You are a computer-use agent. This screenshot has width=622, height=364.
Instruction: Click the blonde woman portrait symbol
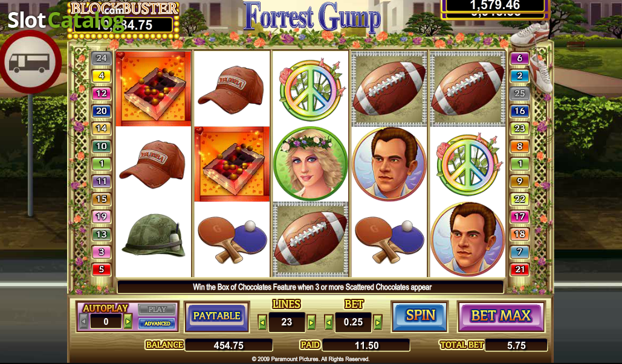[311, 163]
